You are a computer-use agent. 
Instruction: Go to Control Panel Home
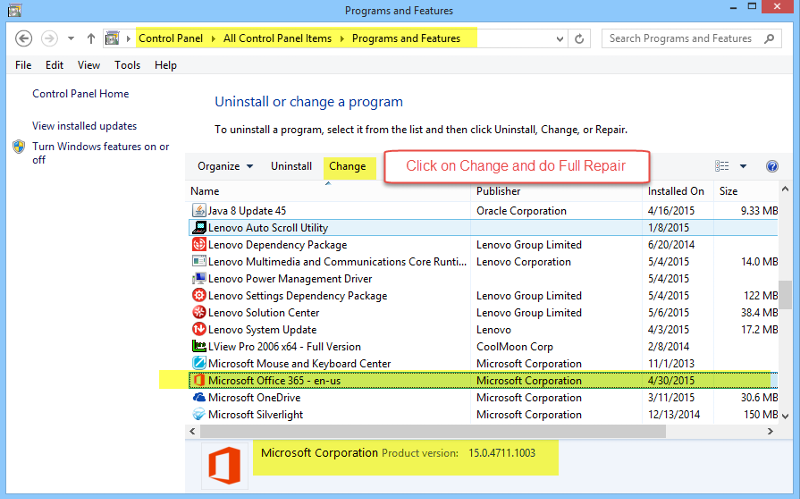click(81, 94)
